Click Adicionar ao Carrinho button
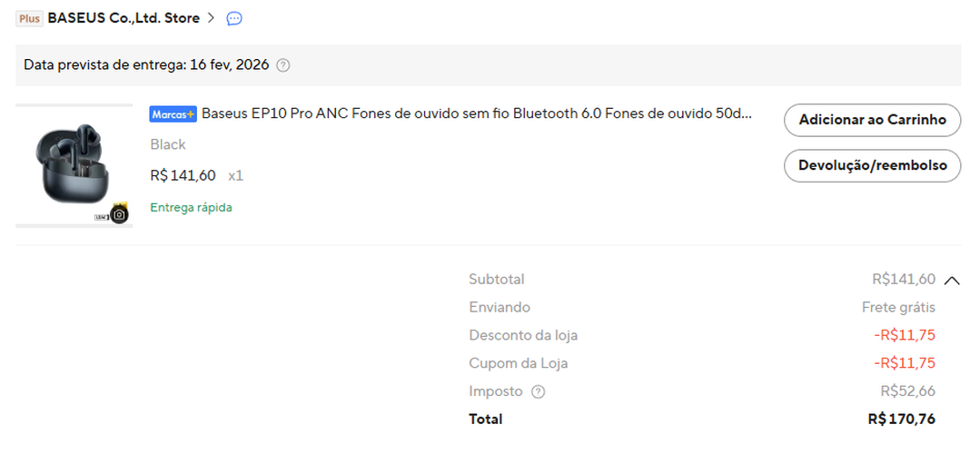Screen dimensions: 980x454 click(873, 120)
